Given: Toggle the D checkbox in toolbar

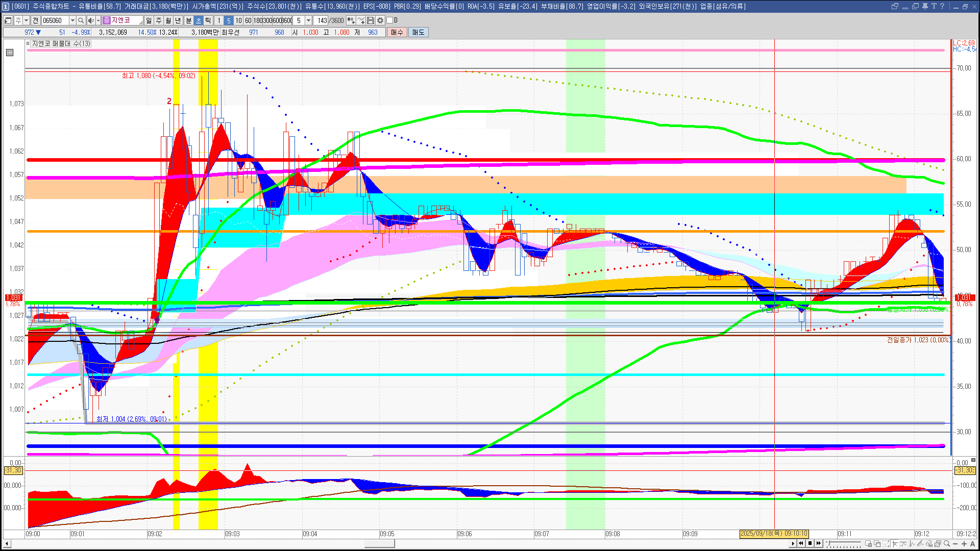Looking at the screenshot, I should pyautogui.click(x=390, y=20).
